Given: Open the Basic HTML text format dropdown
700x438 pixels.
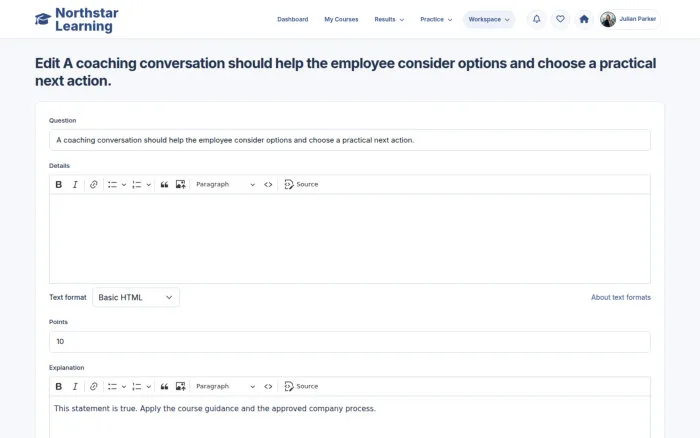Looking at the screenshot, I should pyautogui.click(x=136, y=297).
